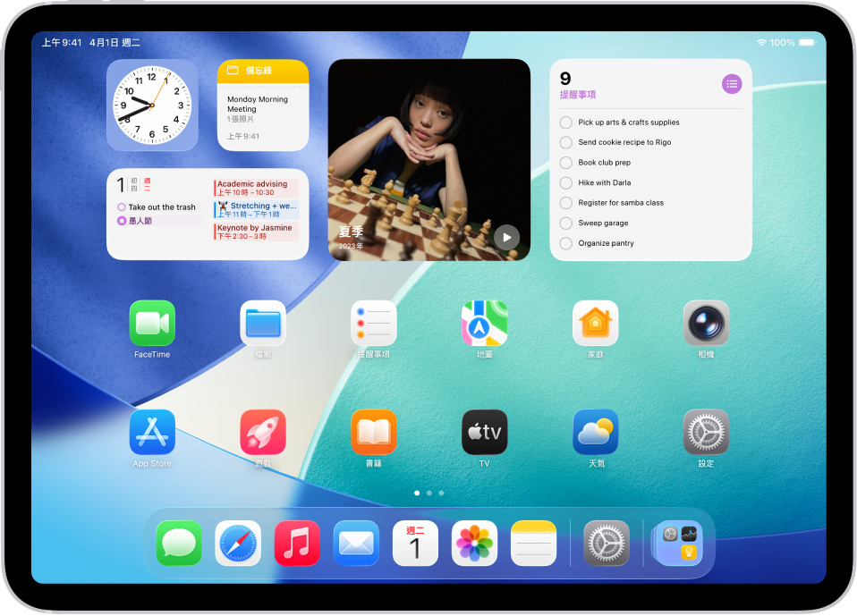Play the 夏季 photo memory
The width and height of the screenshot is (857, 616).
(x=505, y=237)
